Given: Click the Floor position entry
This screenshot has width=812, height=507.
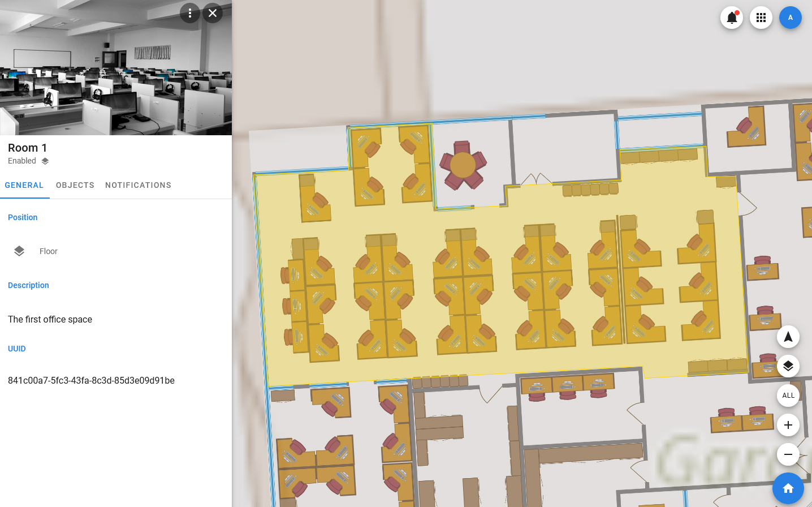Looking at the screenshot, I should click(x=48, y=251).
